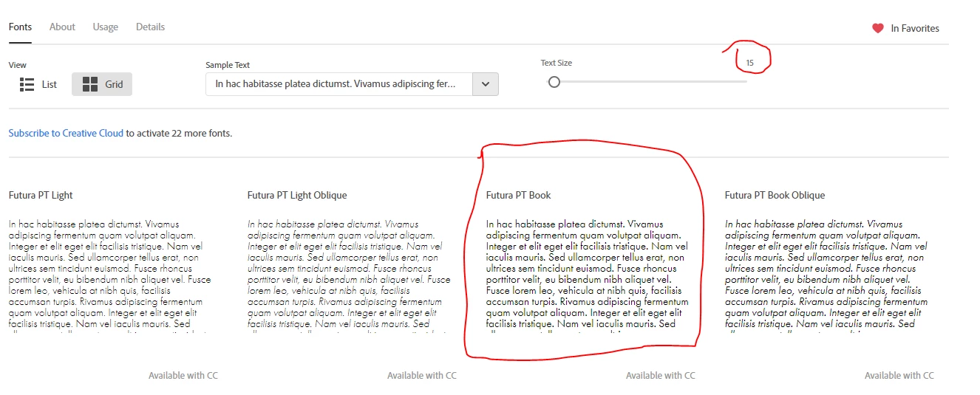The width and height of the screenshot is (980, 395).
Task: Click the Sample Text label
Action: pos(228,65)
